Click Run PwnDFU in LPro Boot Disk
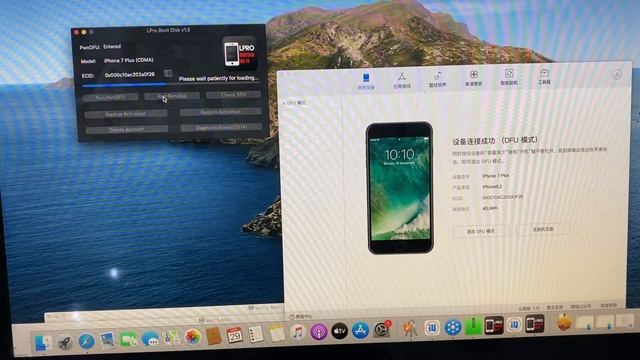The image size is (640, 360). pos(111,98)
